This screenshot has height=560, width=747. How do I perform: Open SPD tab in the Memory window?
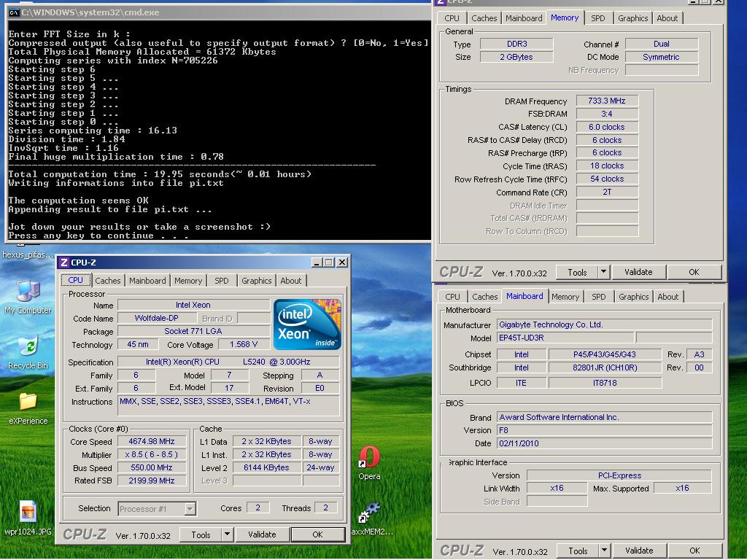pos(598,18)
